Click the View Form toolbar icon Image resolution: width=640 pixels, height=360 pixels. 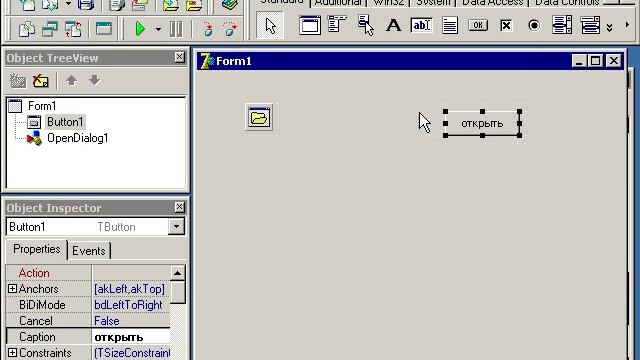(x=50, y=29)
